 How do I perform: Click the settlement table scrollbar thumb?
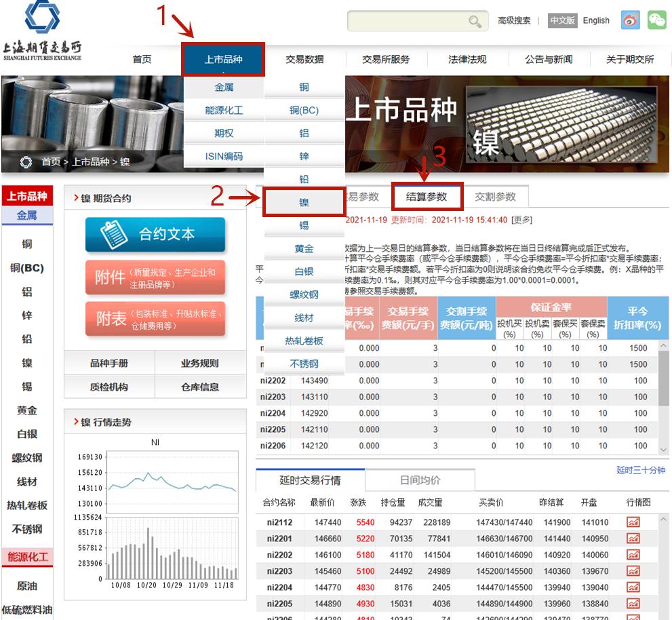(663, 377)
